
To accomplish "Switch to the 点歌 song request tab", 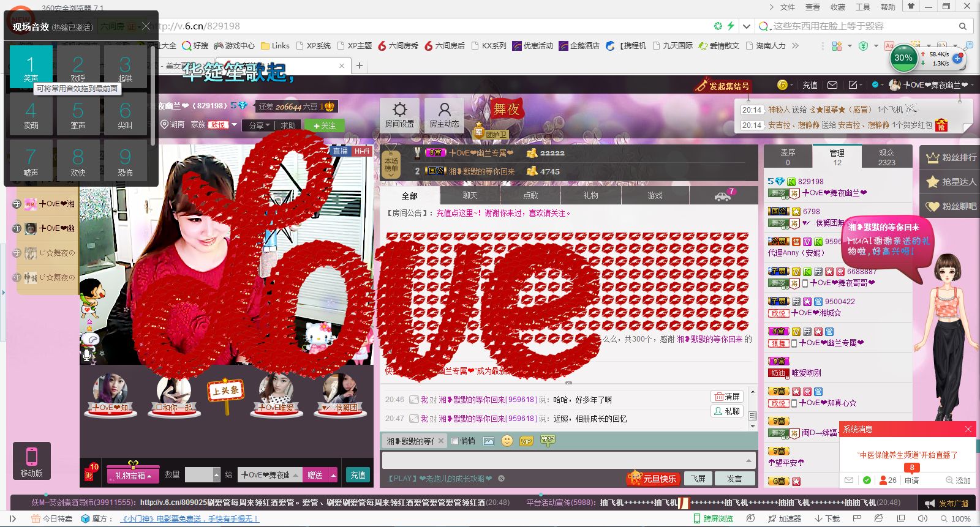I will (x=530, y=195).
